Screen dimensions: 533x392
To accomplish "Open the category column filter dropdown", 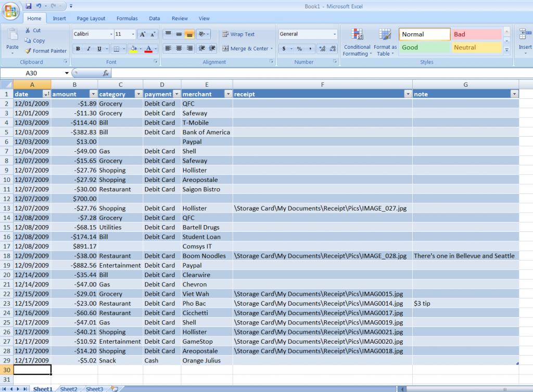I will 138,94.
